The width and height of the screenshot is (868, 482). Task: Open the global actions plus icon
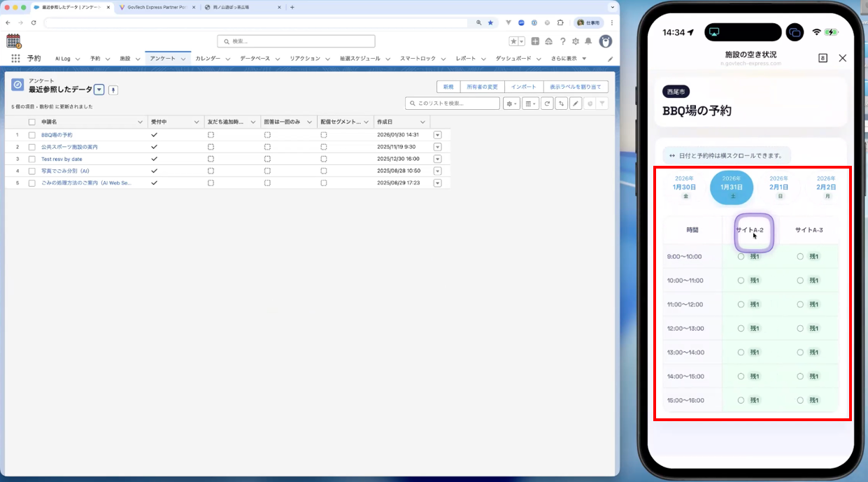[535, 41]
